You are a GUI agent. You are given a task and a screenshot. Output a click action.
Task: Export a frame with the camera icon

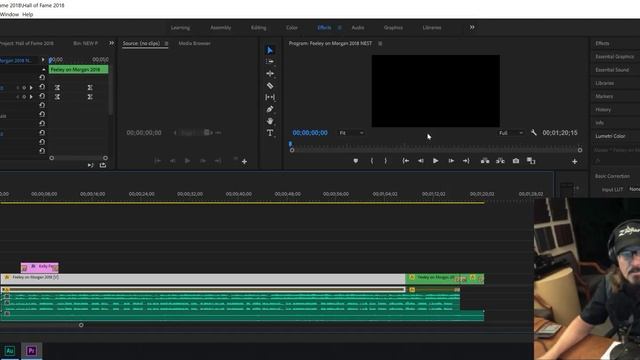click(x=516, y=161)
